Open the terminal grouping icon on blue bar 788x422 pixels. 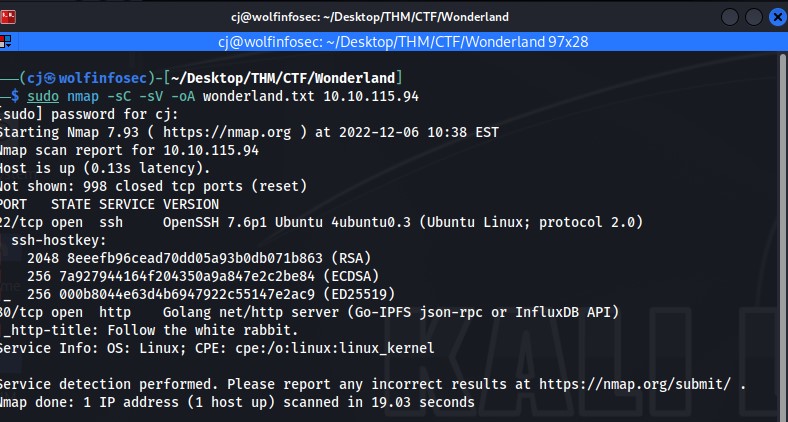click(x=6, y=41)
